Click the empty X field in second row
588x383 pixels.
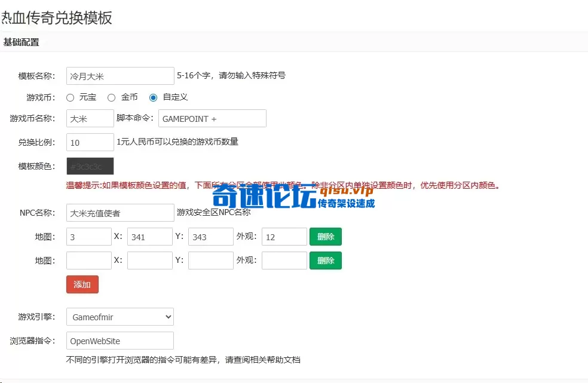pos(149,261)
